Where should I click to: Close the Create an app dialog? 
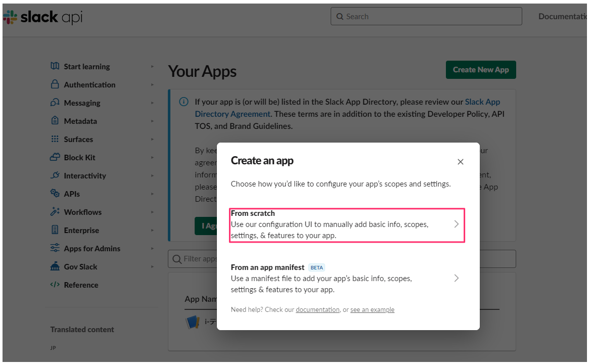point(460,162)
